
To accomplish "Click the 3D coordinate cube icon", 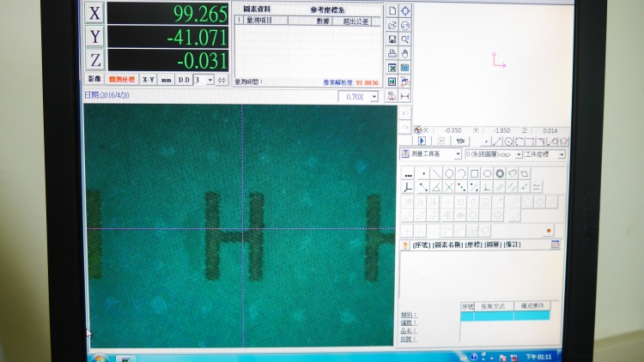I will point(405,81).
